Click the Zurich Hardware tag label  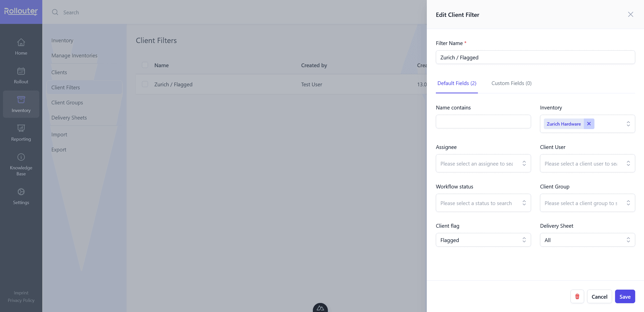point(564,124)
